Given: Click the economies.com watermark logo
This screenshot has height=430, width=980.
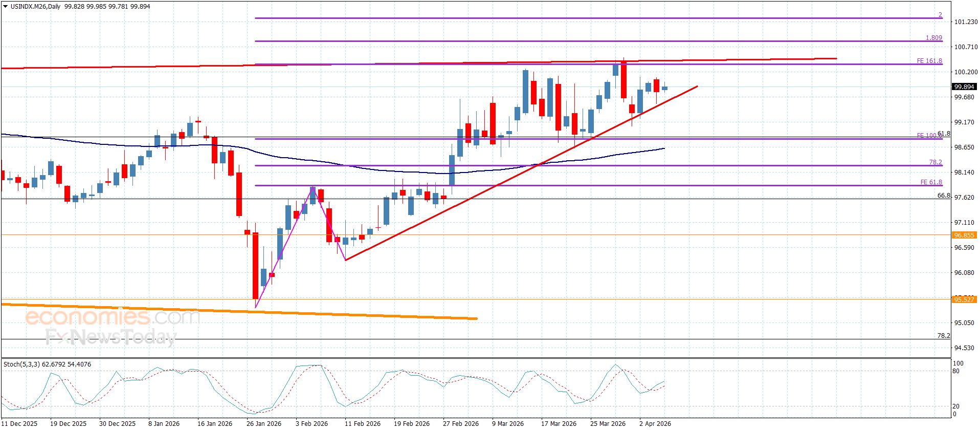Looking at the screenshot, I should (x=112, y=317).
